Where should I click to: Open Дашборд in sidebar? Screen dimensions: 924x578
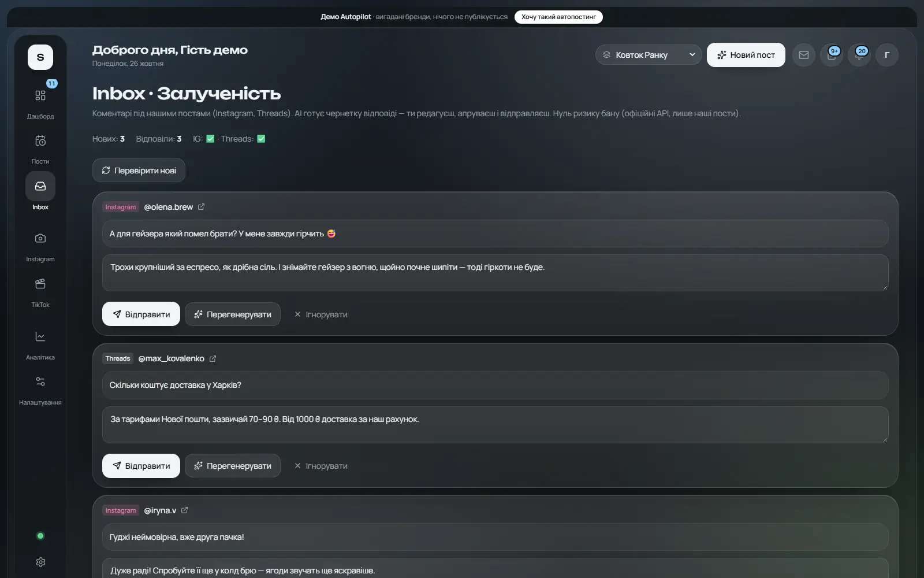tap(40, 102)
